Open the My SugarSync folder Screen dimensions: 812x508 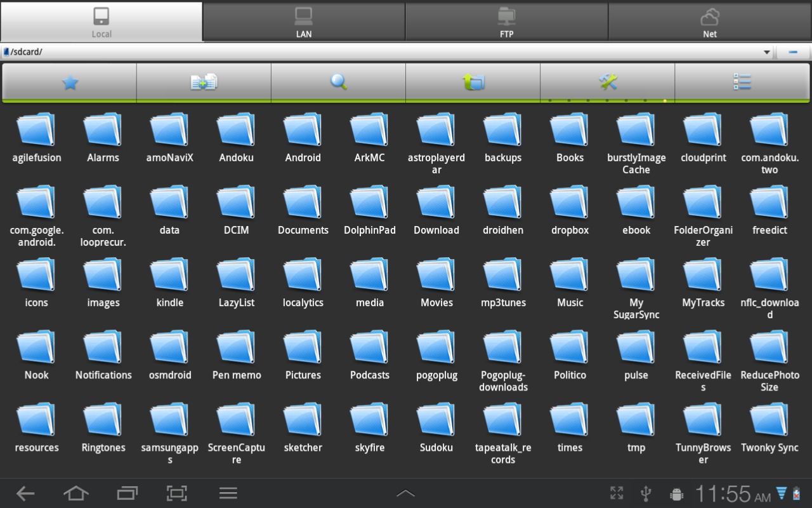coord(636,288)
